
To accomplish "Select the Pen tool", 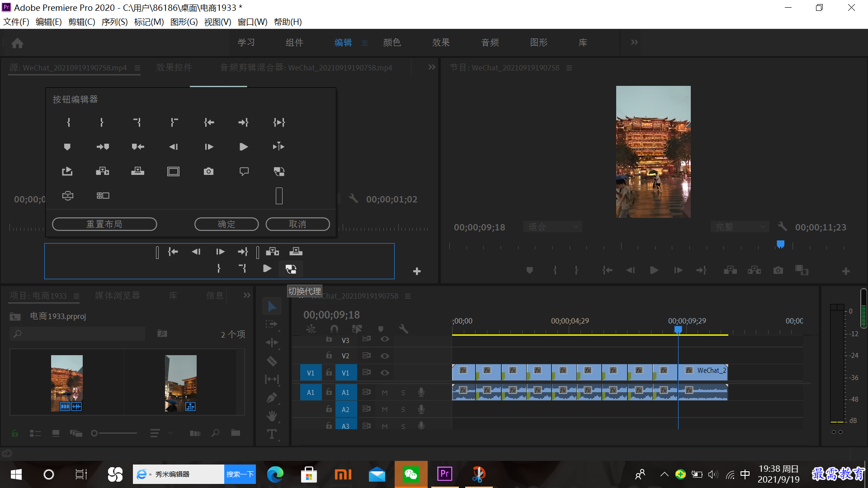I will (272, 398).
